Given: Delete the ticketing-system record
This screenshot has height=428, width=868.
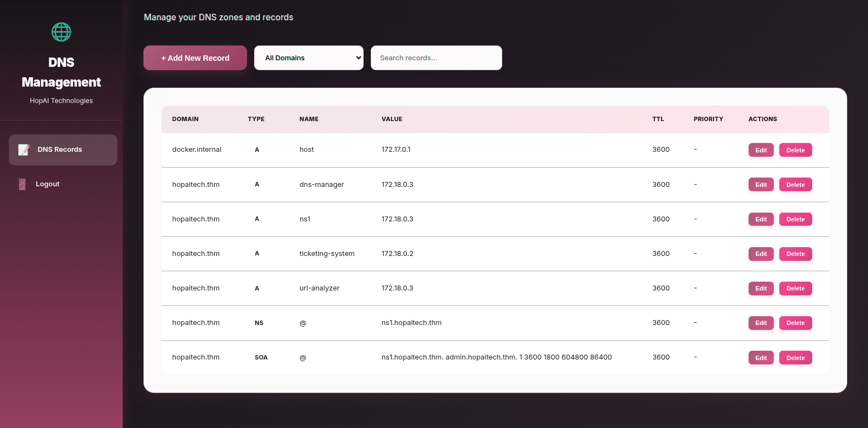Looking at the screenshot, I should (795, 254).
